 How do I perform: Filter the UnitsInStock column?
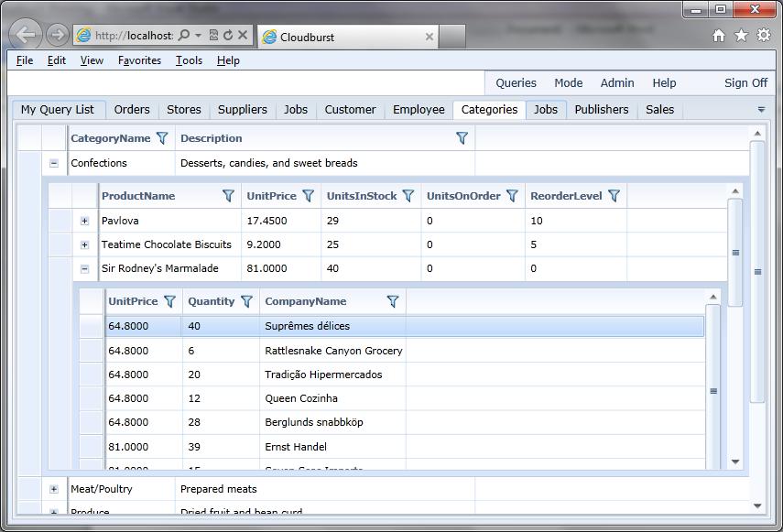[x=408, y=196]
